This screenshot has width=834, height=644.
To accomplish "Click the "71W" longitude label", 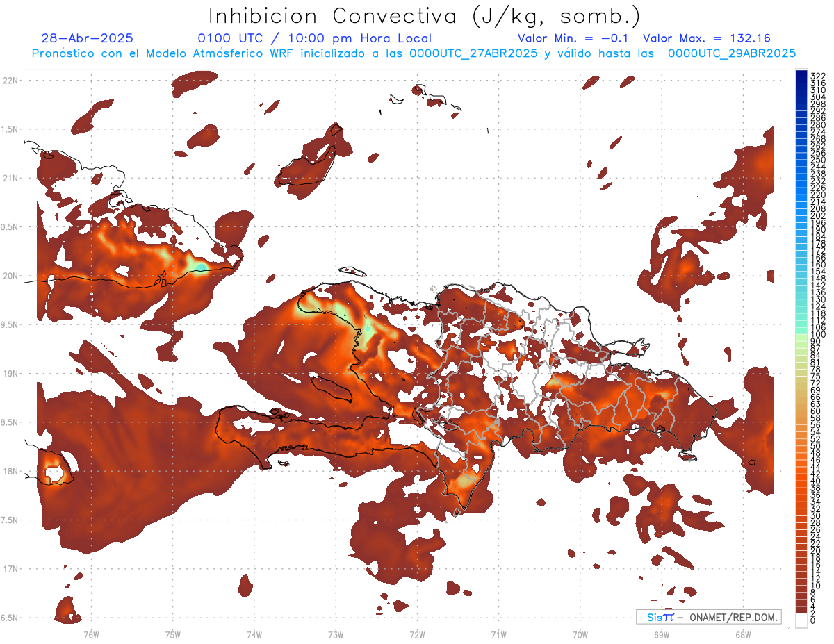I will pos(498,634).
